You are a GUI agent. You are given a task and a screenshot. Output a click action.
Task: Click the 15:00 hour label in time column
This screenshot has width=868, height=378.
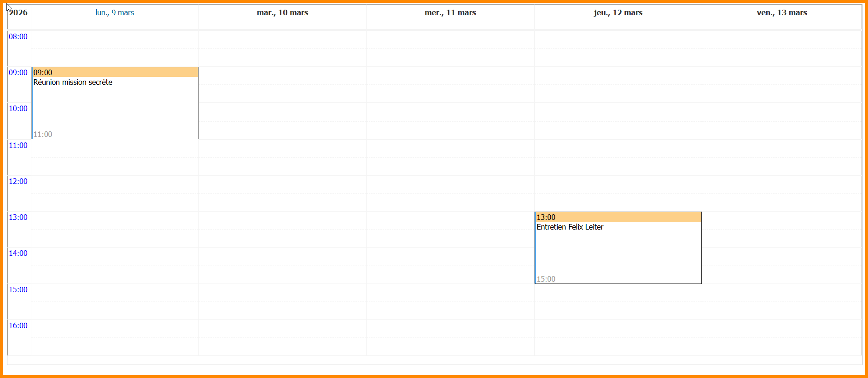[x=18, y=290]
